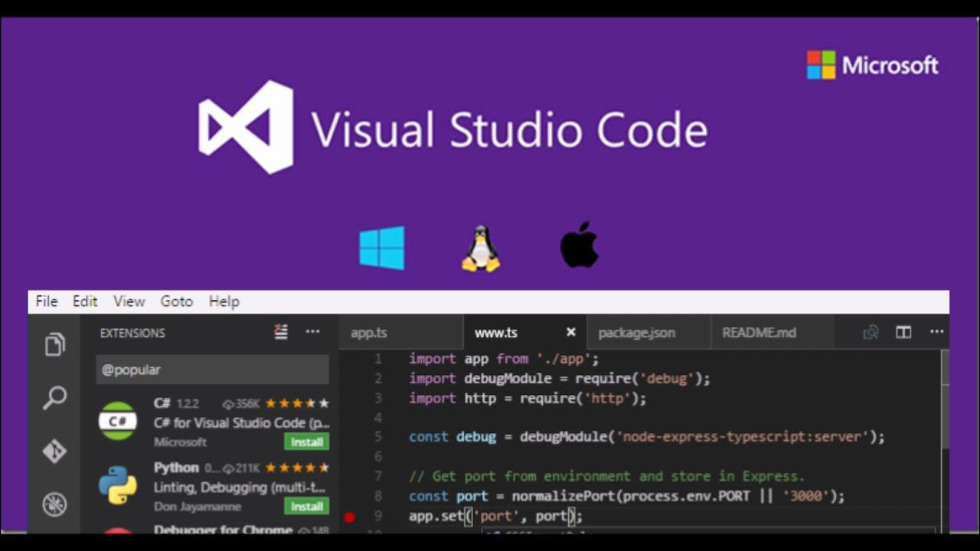This screenshot has height=551, width=980.
Task: Open the Explorer view in the activity bar
Action: pos(54,344)
